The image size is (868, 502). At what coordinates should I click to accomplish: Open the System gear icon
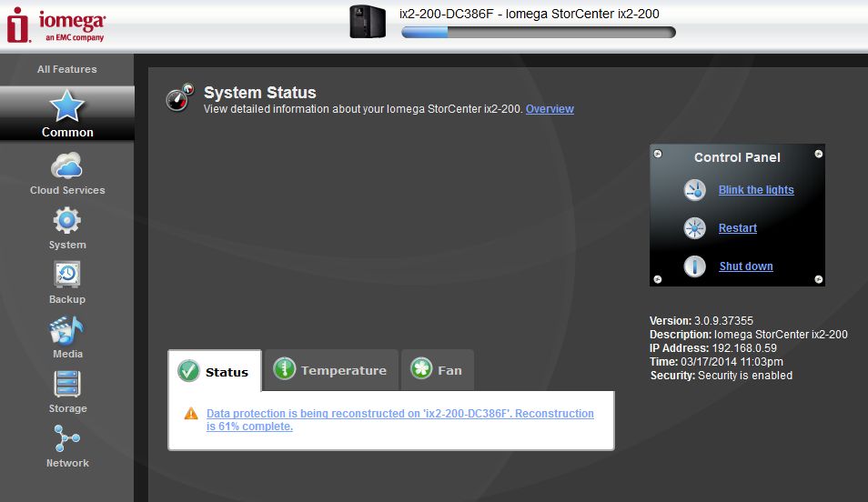67,221
